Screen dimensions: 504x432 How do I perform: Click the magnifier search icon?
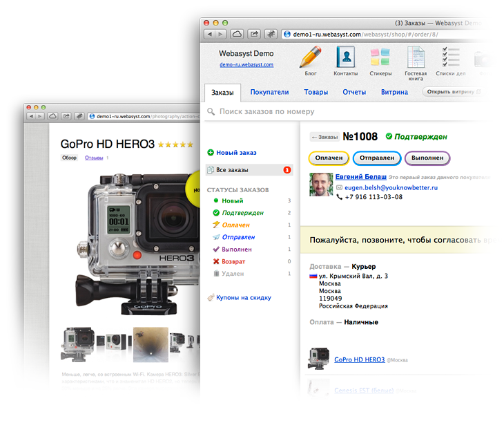pos(211,112)
